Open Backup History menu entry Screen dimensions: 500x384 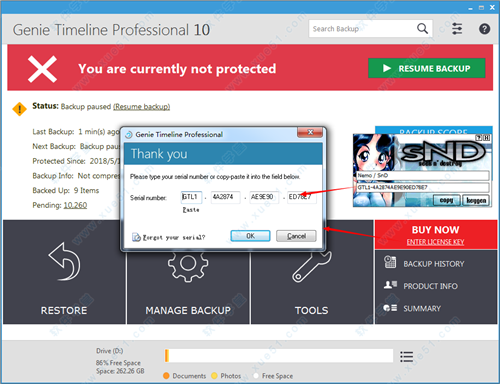[x=434, y=264]
